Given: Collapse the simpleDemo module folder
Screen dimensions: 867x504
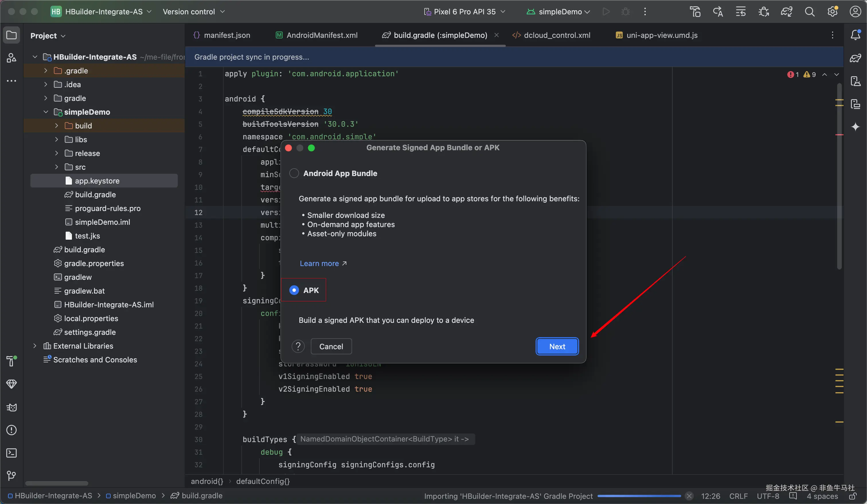Looking at the screenshot, I should [46, 112].
